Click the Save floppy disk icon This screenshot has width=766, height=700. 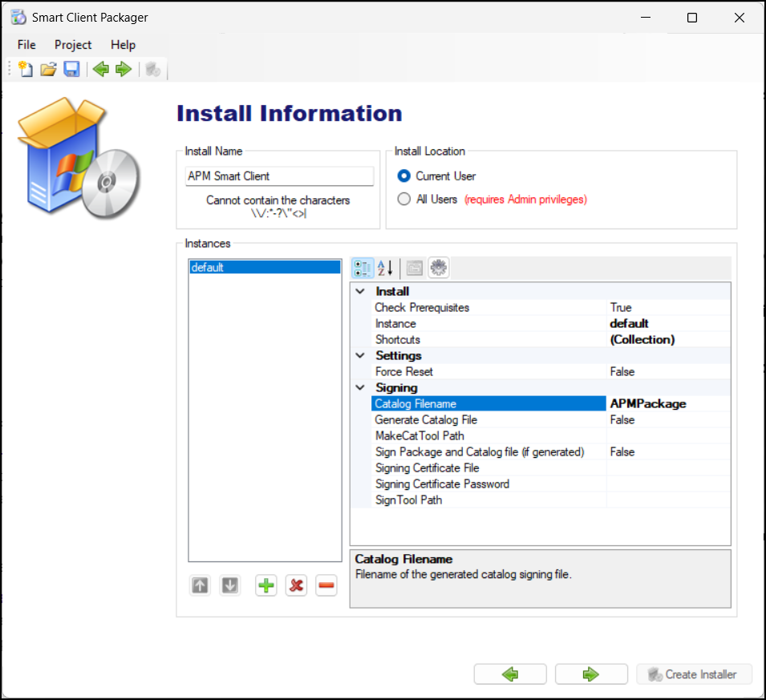click(71, 70)
